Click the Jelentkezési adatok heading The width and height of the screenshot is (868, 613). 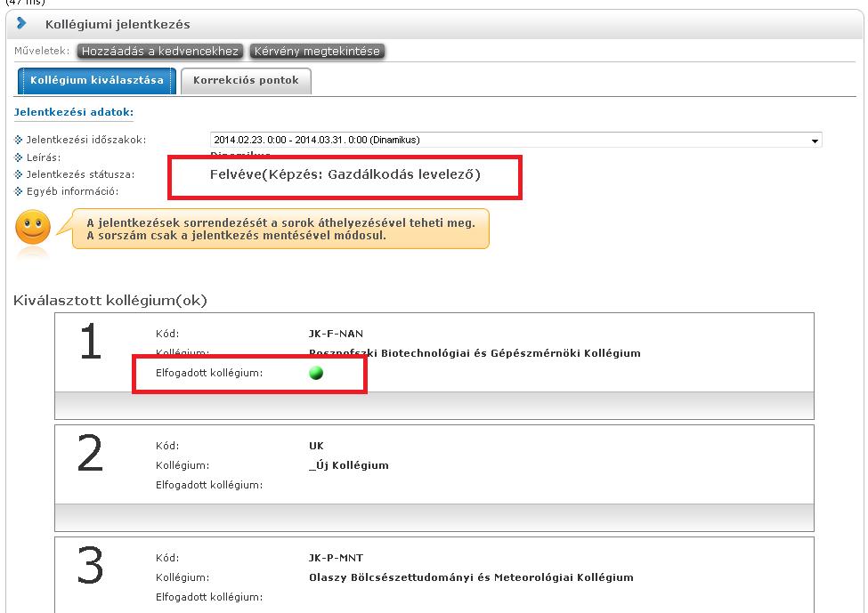[x=74, y=112]
